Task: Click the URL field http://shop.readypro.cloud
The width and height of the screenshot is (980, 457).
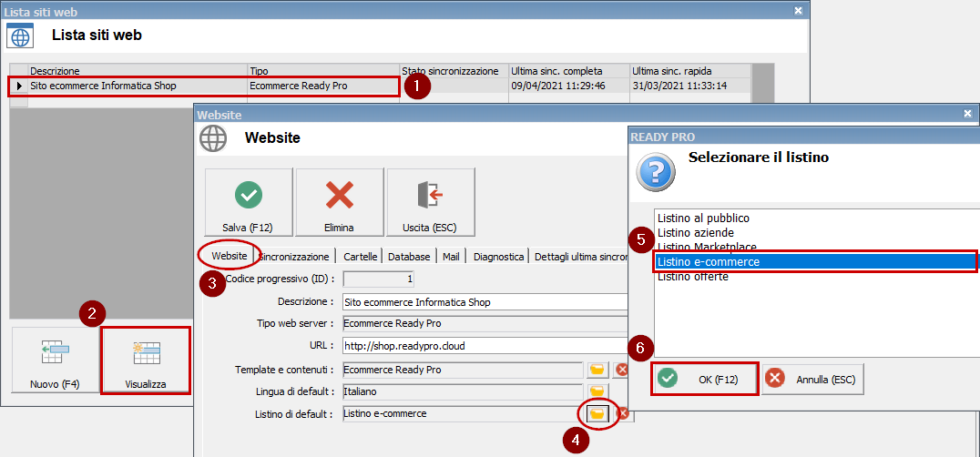Action: [x=485, y=345]
